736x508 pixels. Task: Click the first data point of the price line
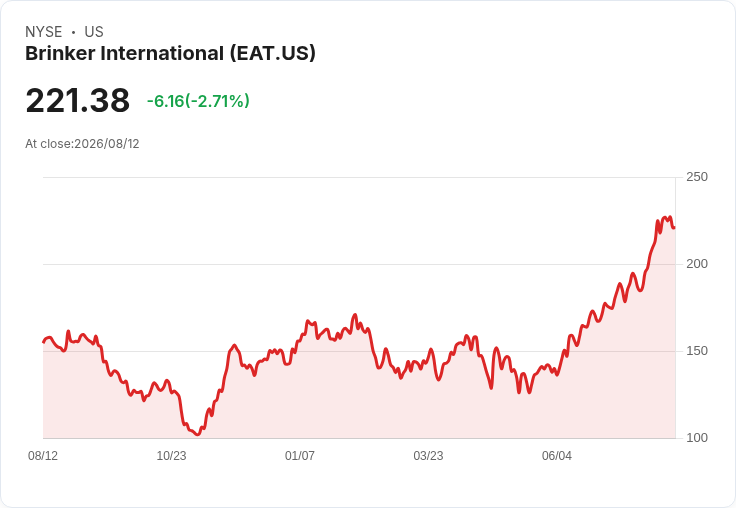(44, 342)
